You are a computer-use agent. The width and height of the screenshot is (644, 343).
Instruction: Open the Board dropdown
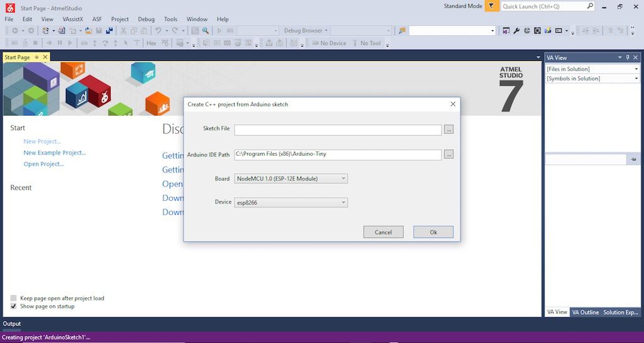point(291,178)
